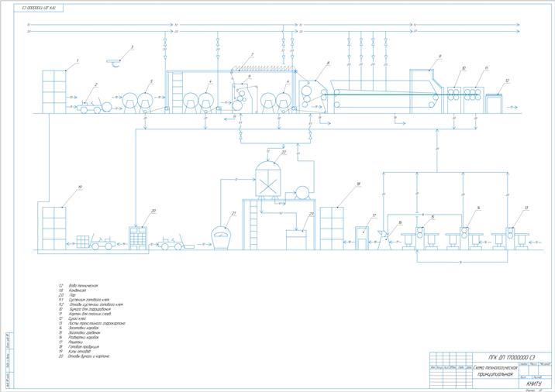Viewport: 555px width, 392px height.
Task: Click legend entry 'Пар'
Action: [73, 295]
